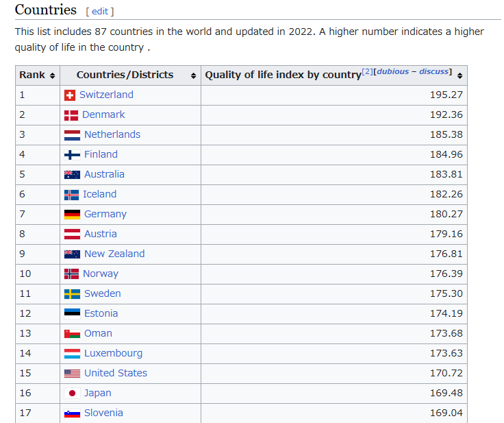504x423 pixels.
Task: Edit the Countries section
Action: point(100,12)
